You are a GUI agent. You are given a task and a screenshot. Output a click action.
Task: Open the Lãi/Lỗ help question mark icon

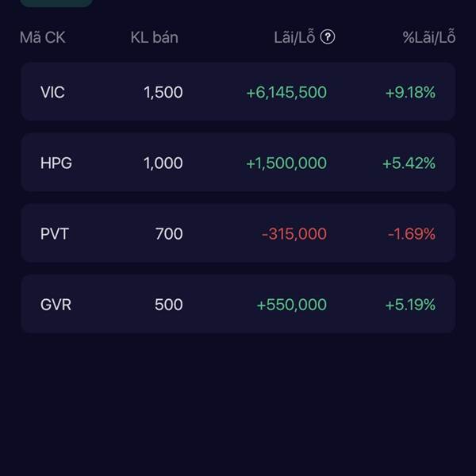pos(328,37)
